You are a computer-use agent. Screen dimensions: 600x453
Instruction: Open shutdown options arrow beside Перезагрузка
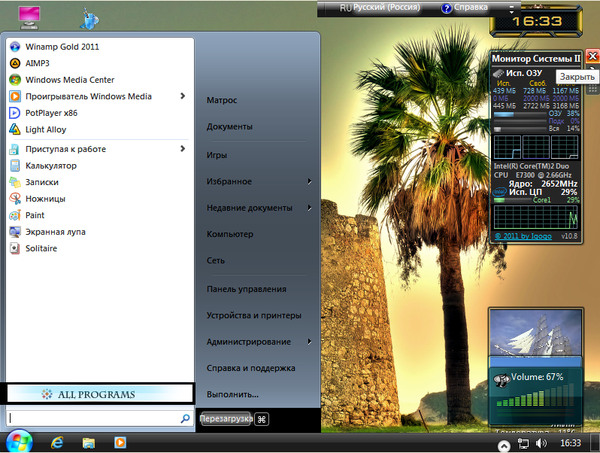pos(261,419)
